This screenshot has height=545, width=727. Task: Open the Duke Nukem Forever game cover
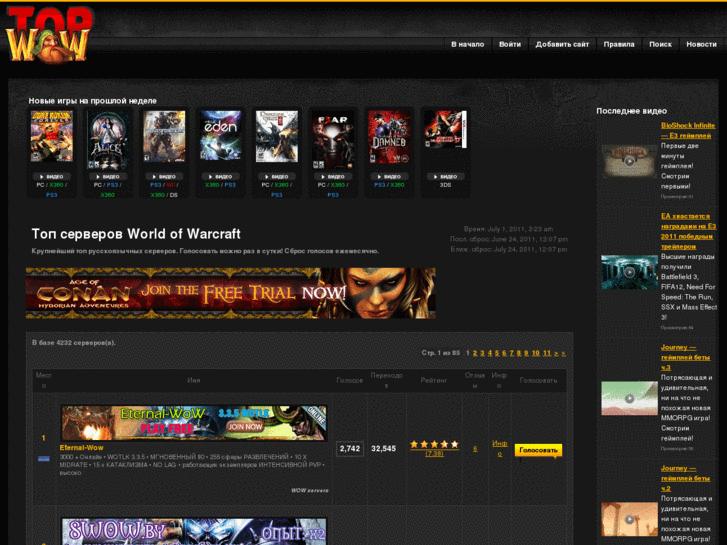click(x=51, y=136)
